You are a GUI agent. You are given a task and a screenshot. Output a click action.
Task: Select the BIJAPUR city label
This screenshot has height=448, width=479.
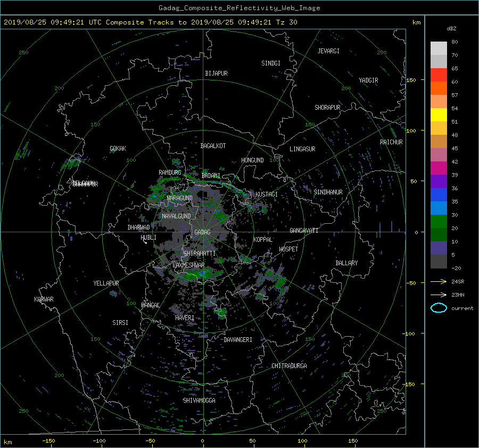[x=216, y=74]
